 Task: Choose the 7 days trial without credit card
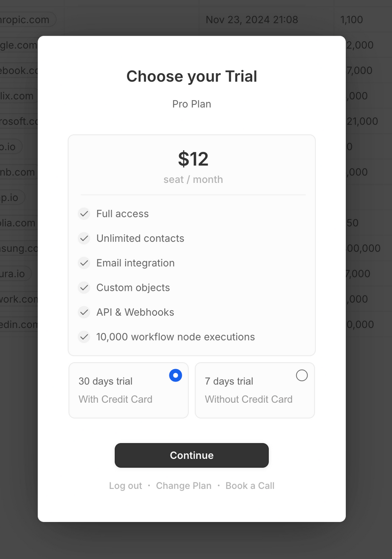coord(302,375)
